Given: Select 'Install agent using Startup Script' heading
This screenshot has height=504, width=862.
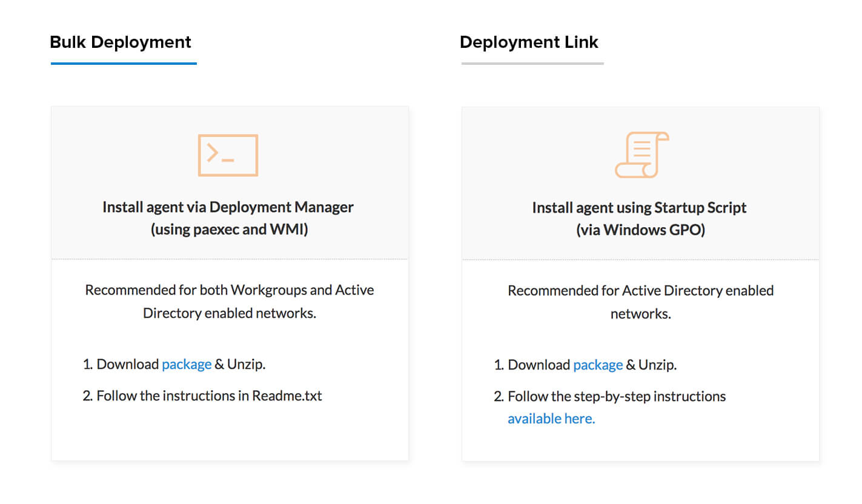Looking at the screenshot, I should coord(640,208).
